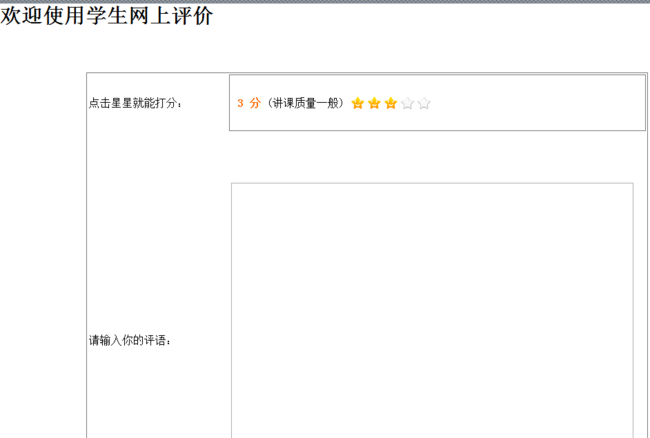The width and height of the screenshot is (650, 438).
Task: Rate one star in the rating row
Action: (357, 103)
